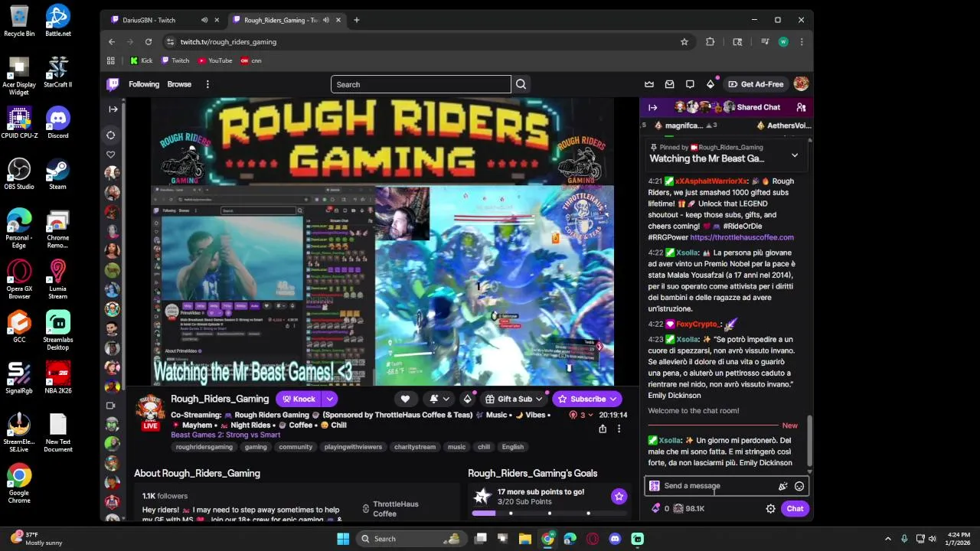The width and height of the screenshot is (980, 551).
Task: Show hidden system tray icons chevron
Action: pos(888,539)
